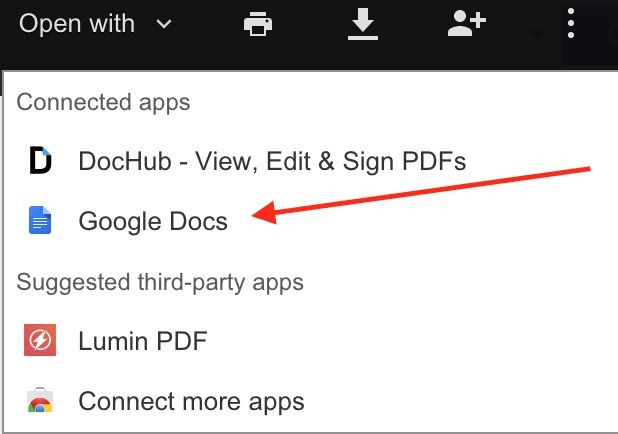Pick Lumin PDF from suggested apps
This screenshot has height=434, width=618.
coord(143,342)
